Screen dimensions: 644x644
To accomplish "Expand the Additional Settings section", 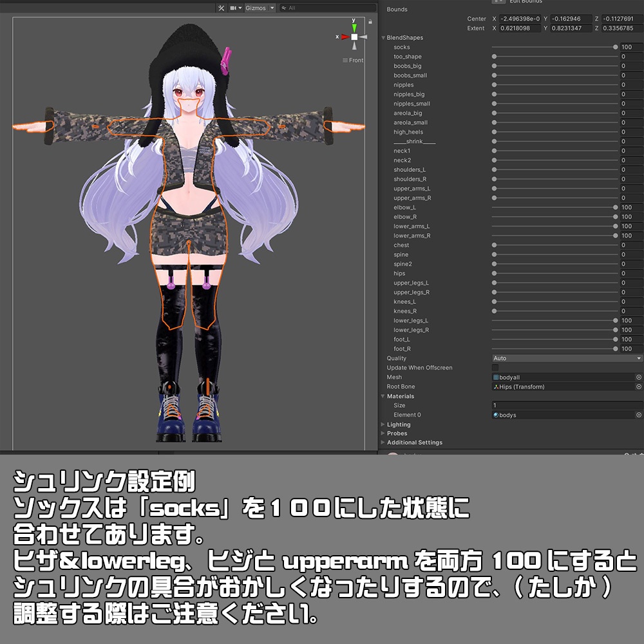I will click(x=383, y=442).
